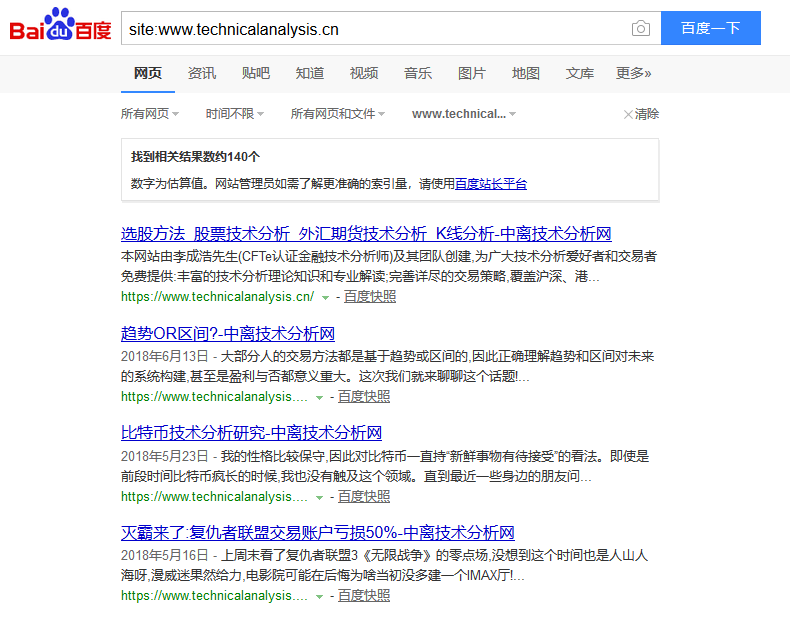Image resolution: width=790 pixels, height=622 pixels.
Task: Switch to the 知道 tab
Action: pyautogui.click(x=310, y=74)
